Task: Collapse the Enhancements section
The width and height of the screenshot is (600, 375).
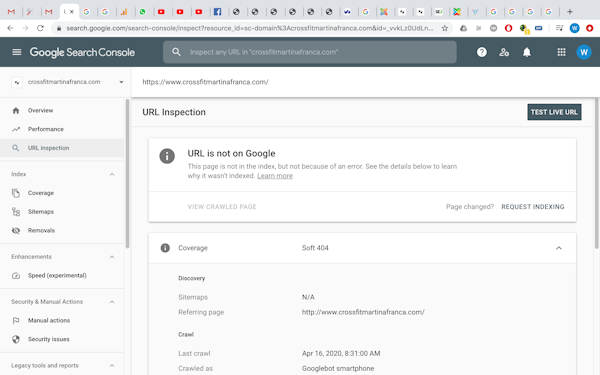Action: (112, 257)
